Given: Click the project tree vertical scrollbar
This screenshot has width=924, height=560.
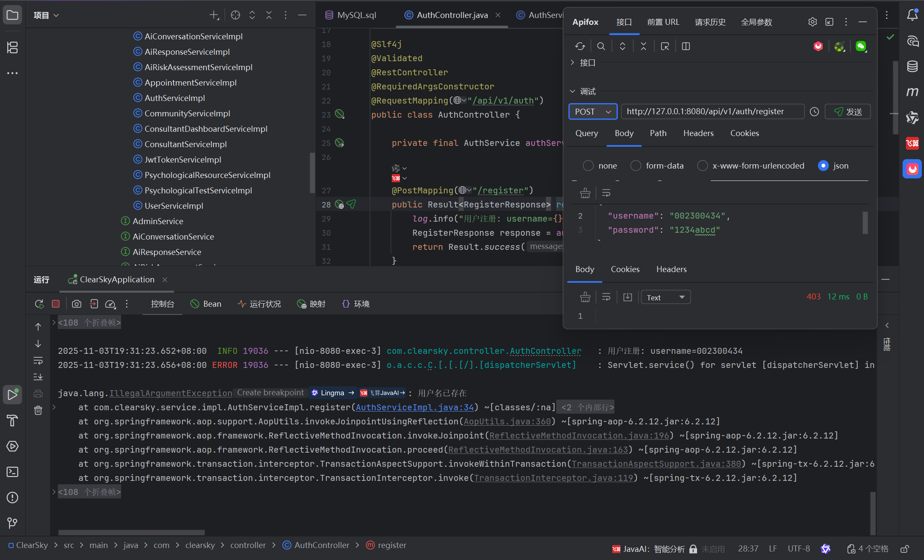Looking at the screenshot, I should (312, 173).
